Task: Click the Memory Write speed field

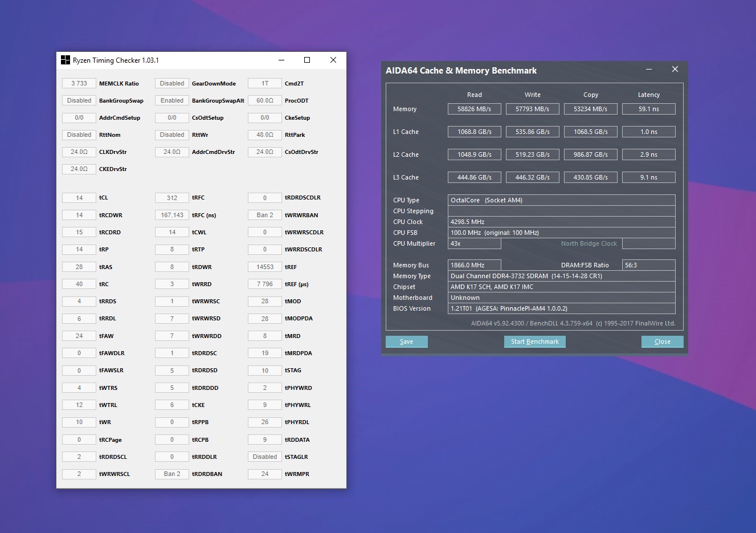Action: coord(533,109)
